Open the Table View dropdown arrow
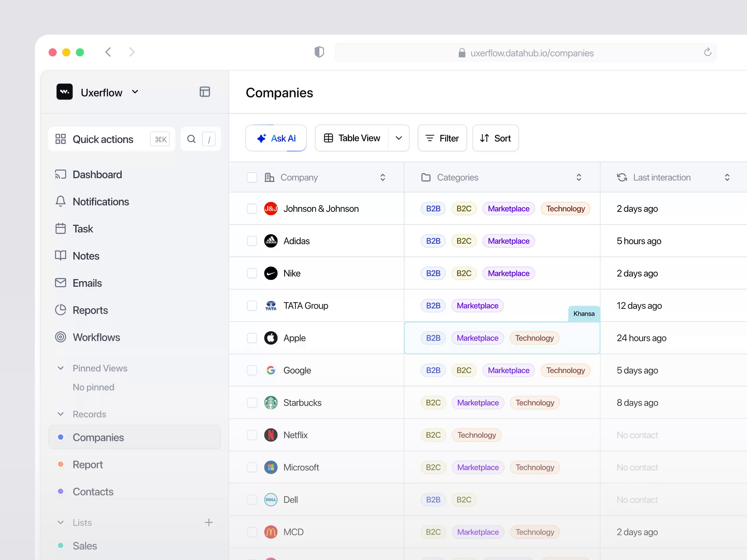 click(399, 138)
